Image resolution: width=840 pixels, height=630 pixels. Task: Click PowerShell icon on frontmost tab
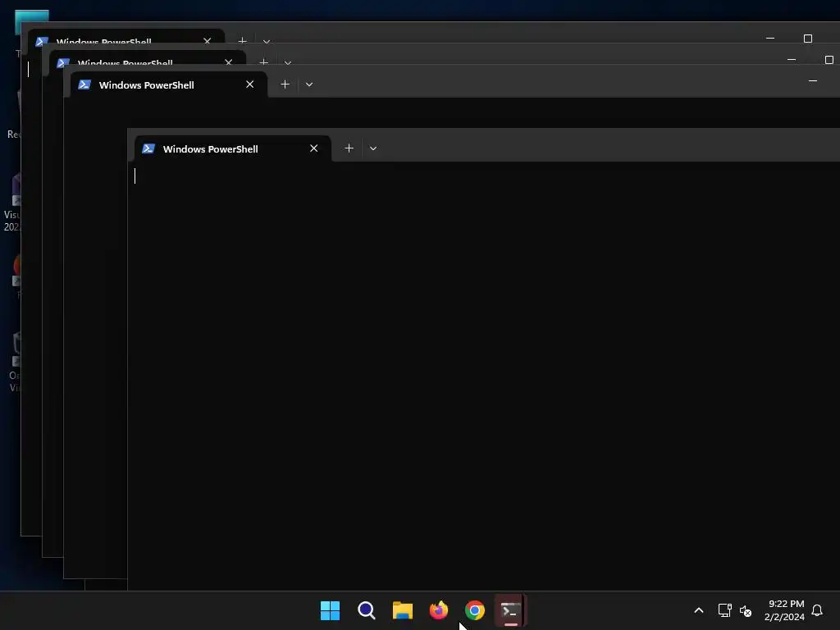pyautogui.click(x=148, y=148)
